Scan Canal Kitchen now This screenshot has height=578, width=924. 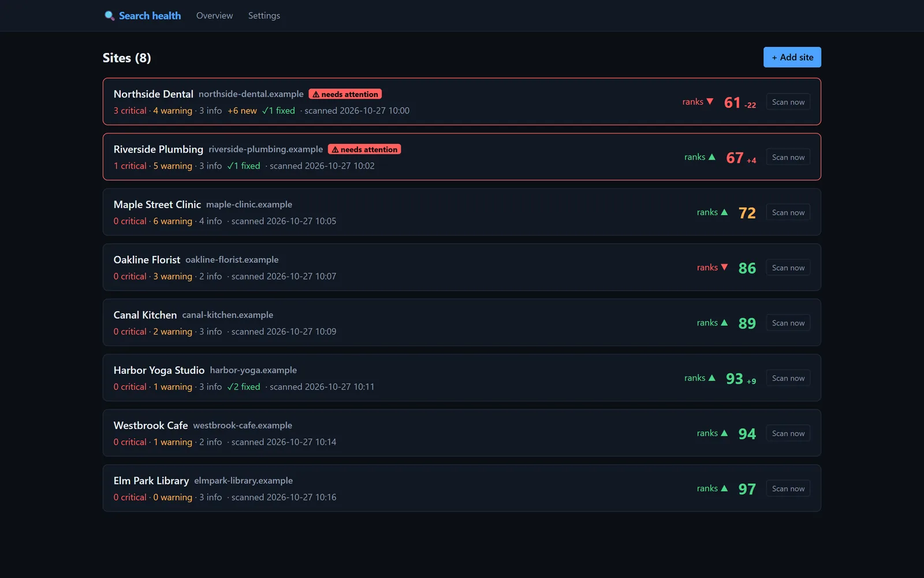pos(788,323)
